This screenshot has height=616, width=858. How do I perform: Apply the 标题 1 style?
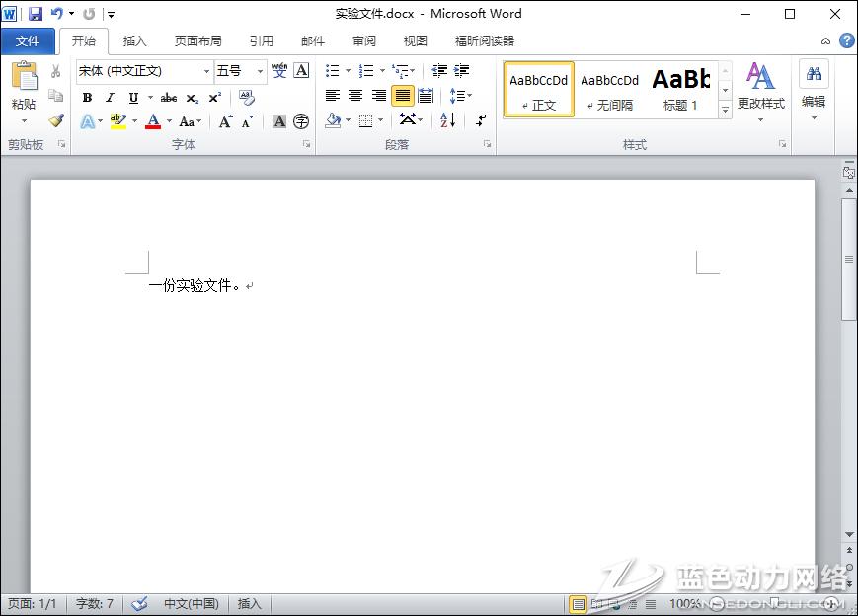[x=680, y=89]
